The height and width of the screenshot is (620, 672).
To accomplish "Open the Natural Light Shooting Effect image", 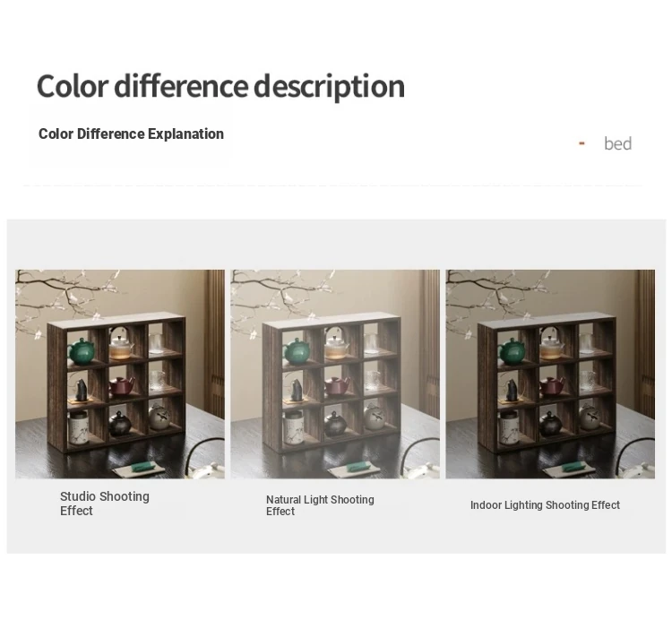I will [x=335, y=374].
